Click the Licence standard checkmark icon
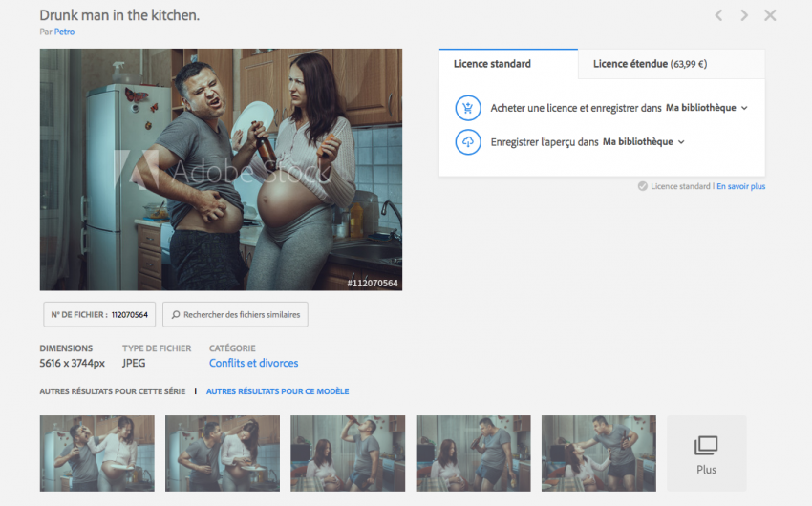The width and height of the screenshot is (812, 506). pyautogui.click(x=642, y=186)
